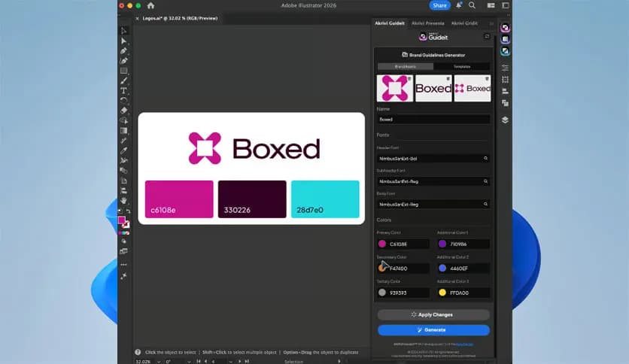Open Akriel Gridit icon in panel dock
The height and width of the screenshot is (364, 629).
[505, 51]
